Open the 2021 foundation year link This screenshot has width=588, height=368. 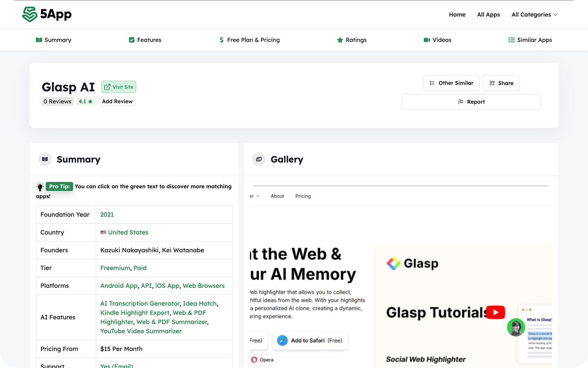pos(107,215)
